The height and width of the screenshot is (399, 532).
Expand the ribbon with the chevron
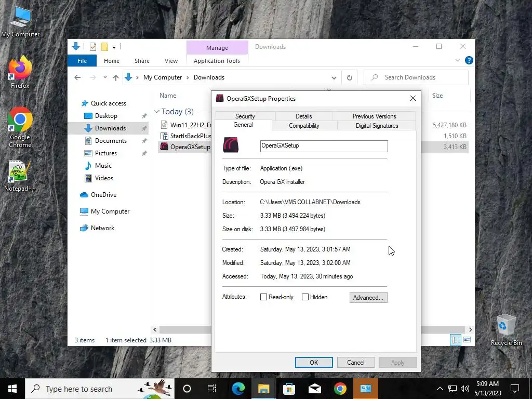click(x=457, y=60)
